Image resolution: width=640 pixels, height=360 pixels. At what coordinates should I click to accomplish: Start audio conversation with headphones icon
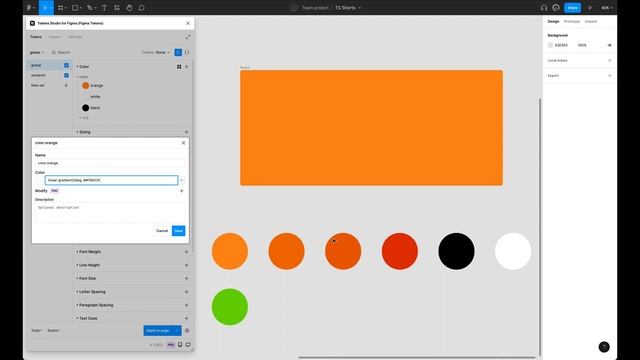[x=544, y=7]
